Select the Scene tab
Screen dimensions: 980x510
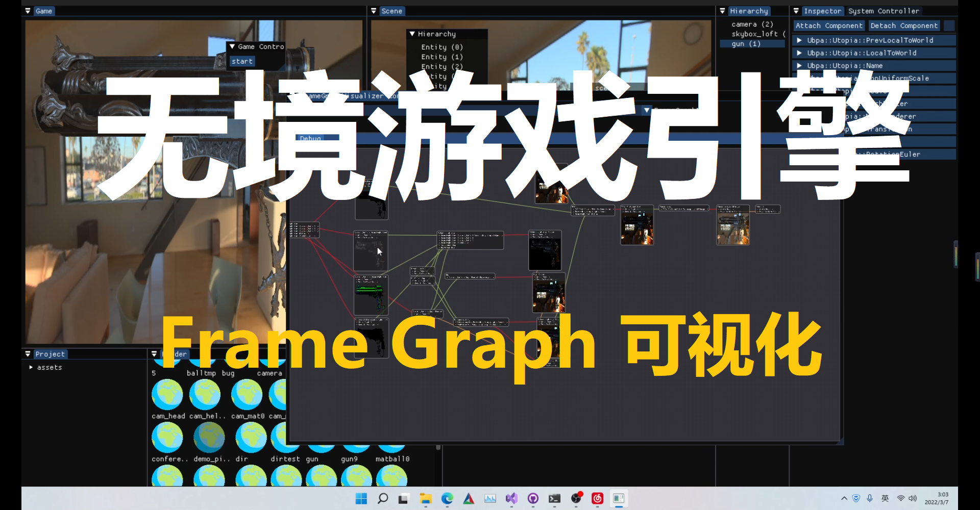(392, 11)
